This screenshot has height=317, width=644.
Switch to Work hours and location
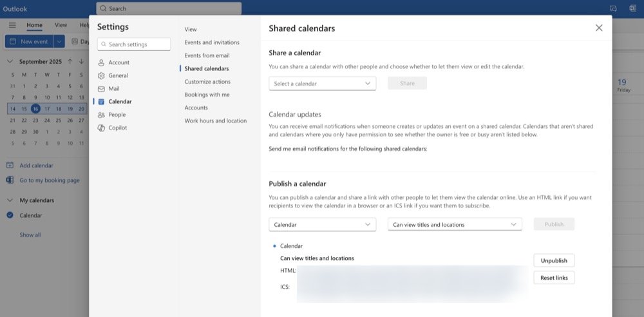[215, 120]
